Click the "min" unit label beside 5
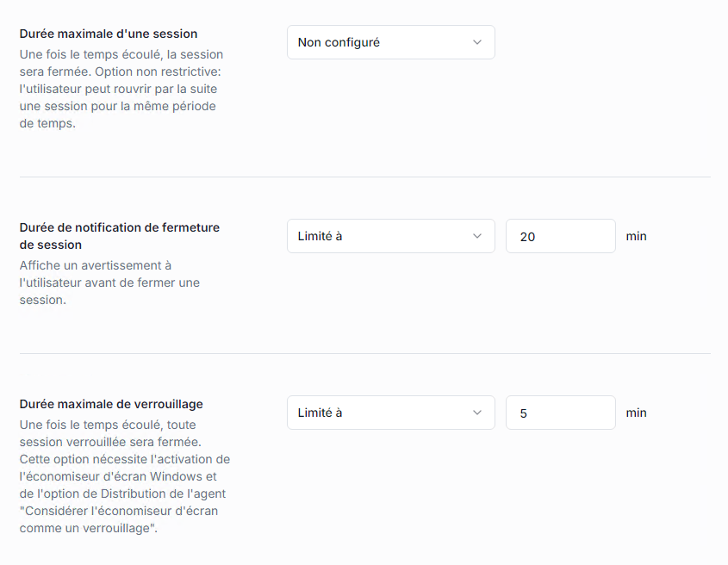 637,413
